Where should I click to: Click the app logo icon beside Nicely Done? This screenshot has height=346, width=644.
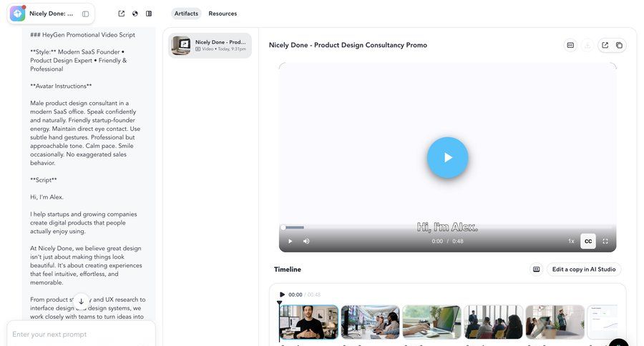pyautogui.click(x=17, y=14)
